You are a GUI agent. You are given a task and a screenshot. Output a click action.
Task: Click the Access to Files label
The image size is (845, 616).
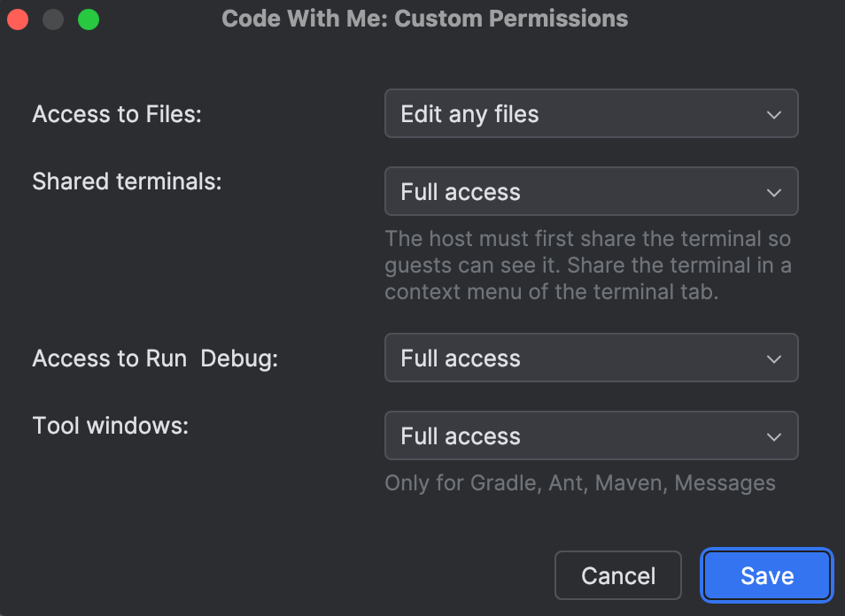(116, 113)
